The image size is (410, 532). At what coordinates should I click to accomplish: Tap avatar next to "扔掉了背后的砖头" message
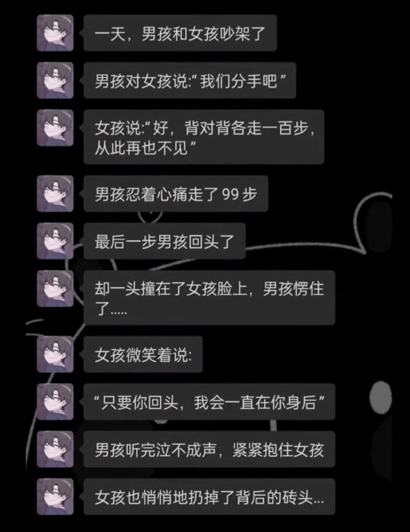55,497
